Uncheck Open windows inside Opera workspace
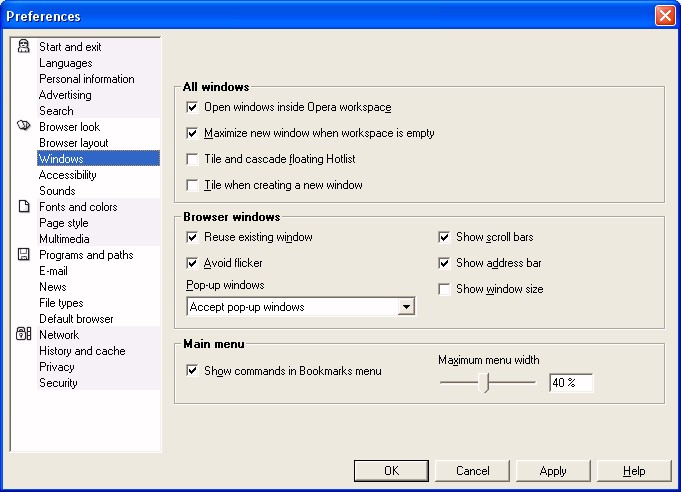Screen dimensions: 681x492 click(192, 107)
